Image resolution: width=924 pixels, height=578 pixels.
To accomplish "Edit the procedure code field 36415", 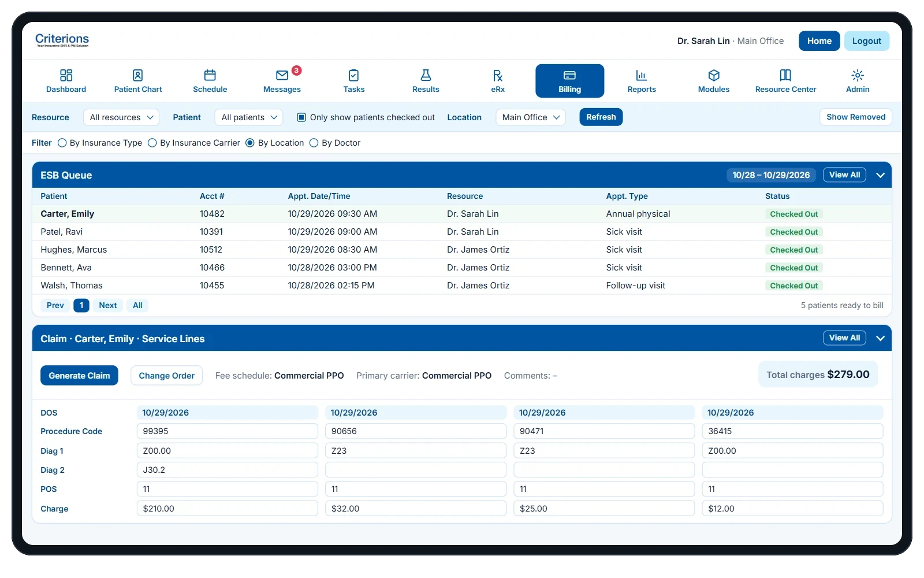I will coord(792,431).
